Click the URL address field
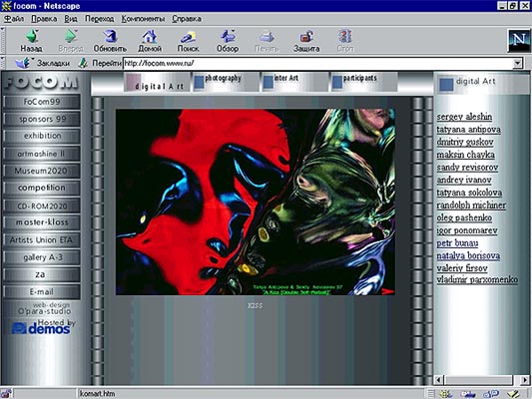 tap(317, 63)
